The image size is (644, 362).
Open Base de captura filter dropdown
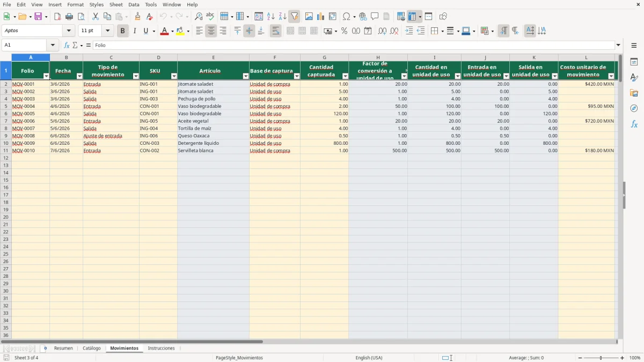pos(297,76)
